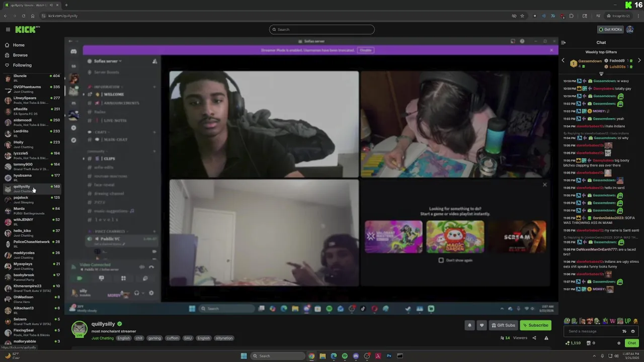The image size is (644, 362).
Task: Click the chat settings gear icon
Action: pos(619,343)
